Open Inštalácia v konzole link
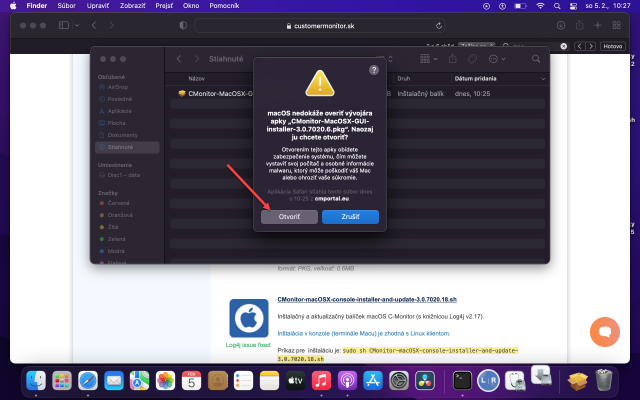The height and width of the screenshot is (400, 640). coord(364,333)
